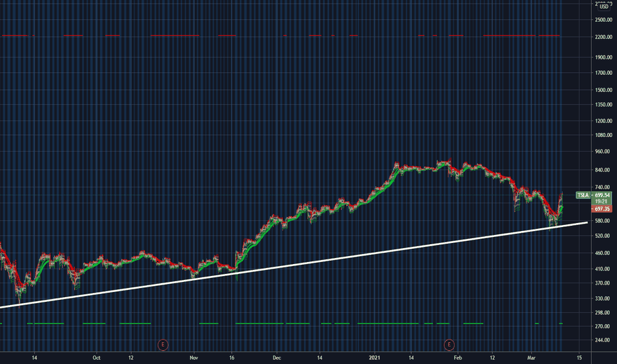This screenshot has width=617, height=364.
Task: Click the 1080.00 price axis label
Action: pos(604,135)
